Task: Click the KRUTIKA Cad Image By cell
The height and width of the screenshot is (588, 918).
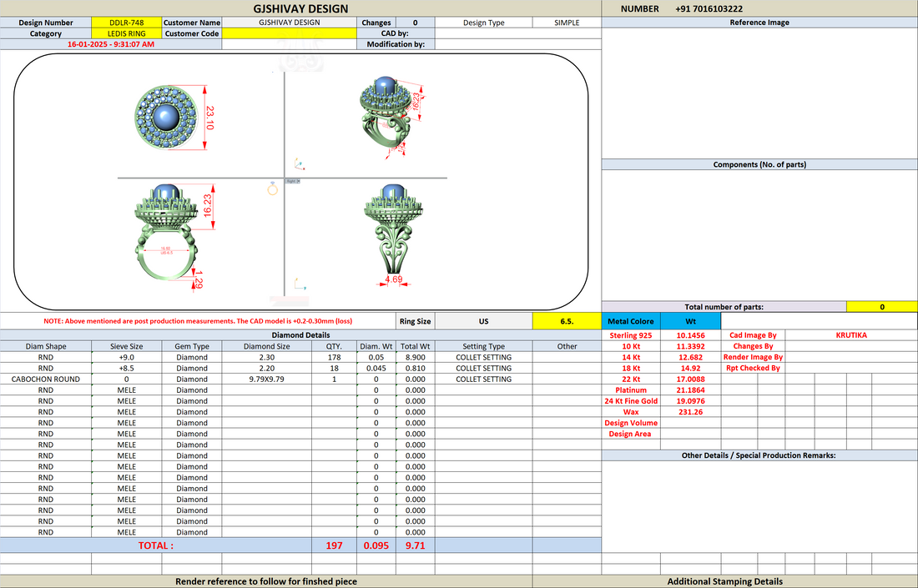Action: click(x=851, y=335)
